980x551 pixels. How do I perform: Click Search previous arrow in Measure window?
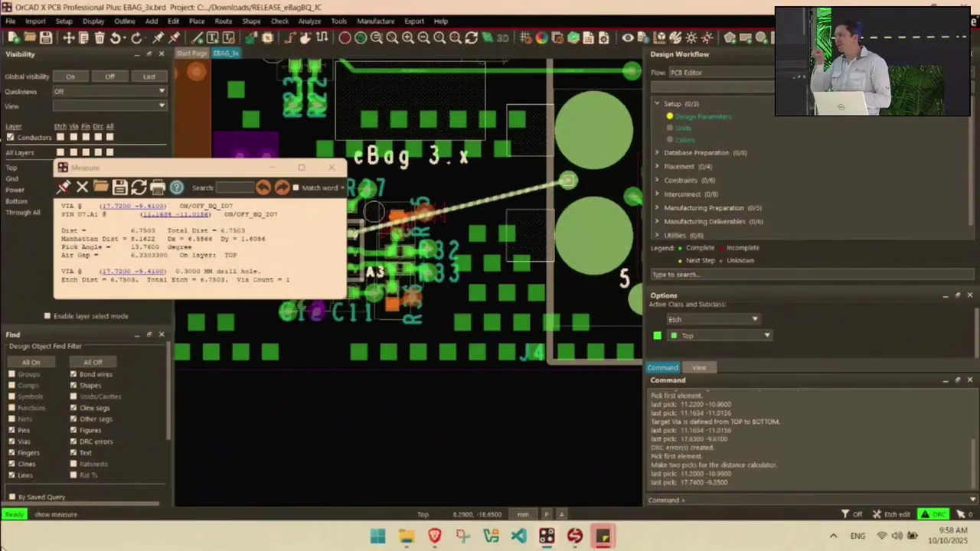(x=263, y=187)
